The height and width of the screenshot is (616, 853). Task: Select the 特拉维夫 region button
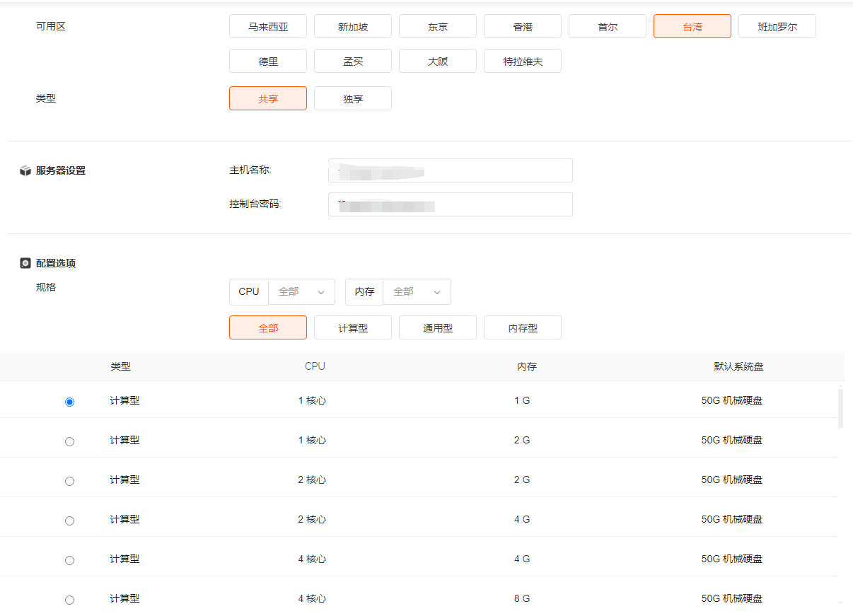[x=523, y=61]
